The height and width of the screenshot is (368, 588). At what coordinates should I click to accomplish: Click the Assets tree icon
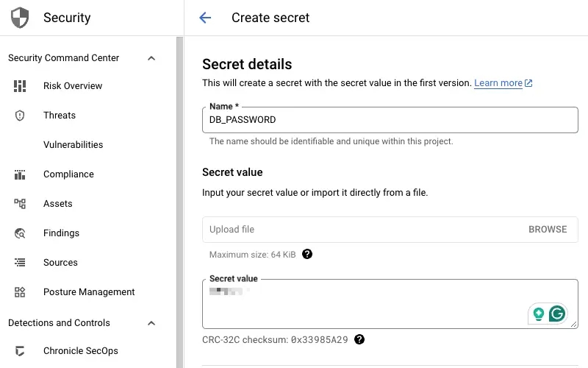tap(20, 204)
